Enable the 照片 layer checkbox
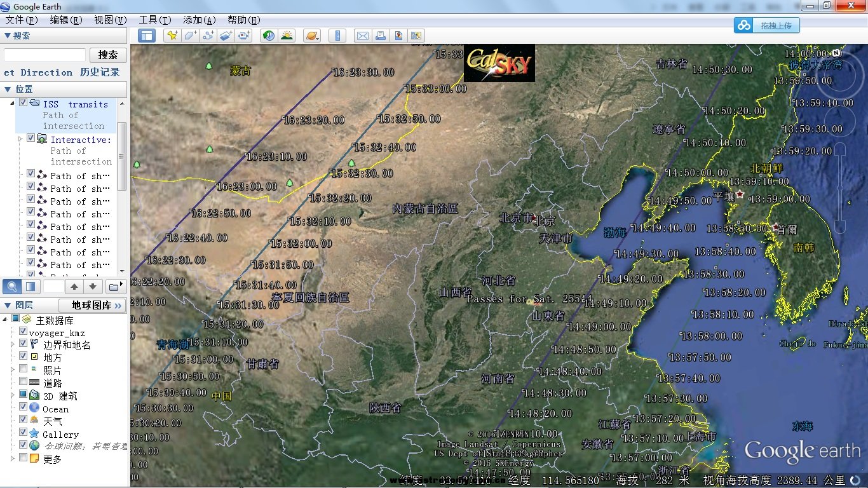868x488 pixels. (x=24, y=369)
